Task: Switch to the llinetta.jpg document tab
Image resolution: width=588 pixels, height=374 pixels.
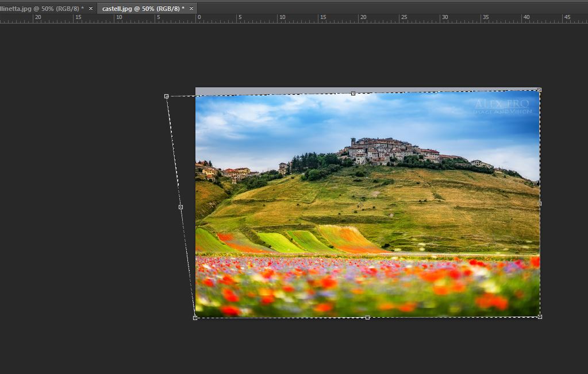Action: click(40, 9)
